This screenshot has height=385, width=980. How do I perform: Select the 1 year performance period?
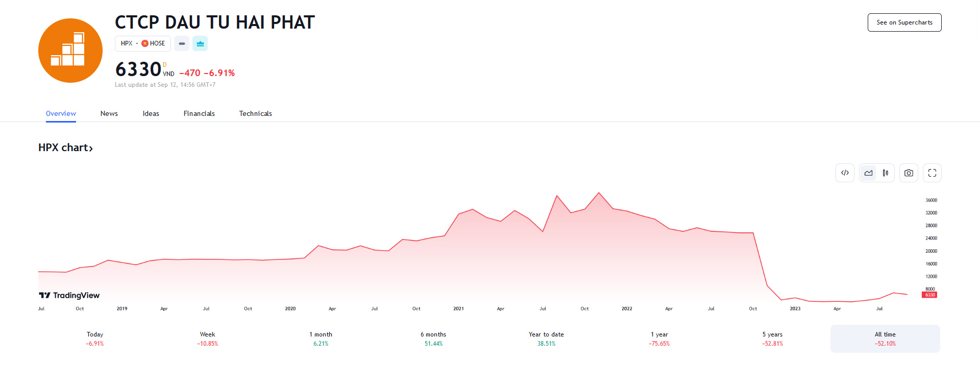[658, 339]
